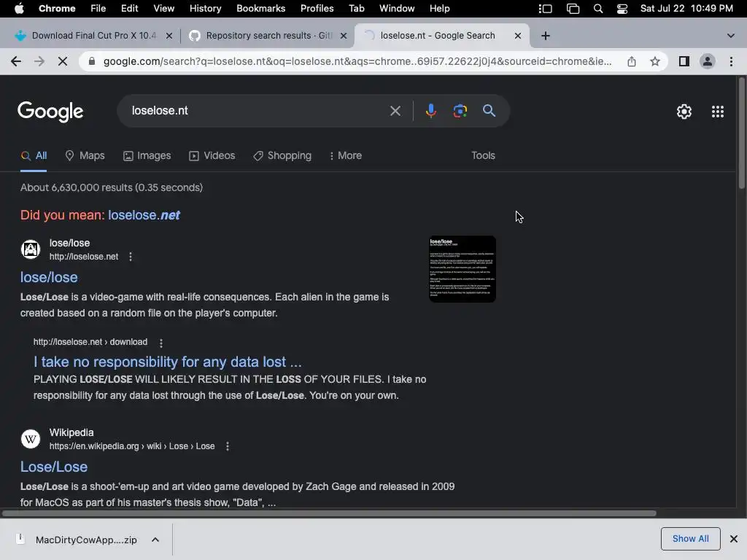Click the Google logo
Screen dimensions: 747x560
pyautogui.click(x=50, y=112)
